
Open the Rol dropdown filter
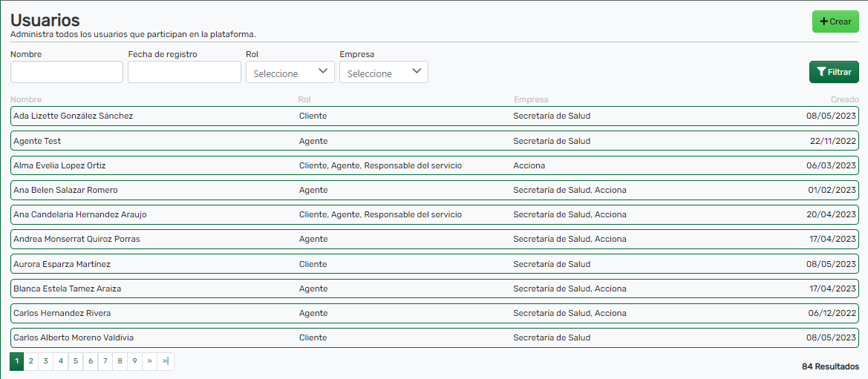coord(290,72)
